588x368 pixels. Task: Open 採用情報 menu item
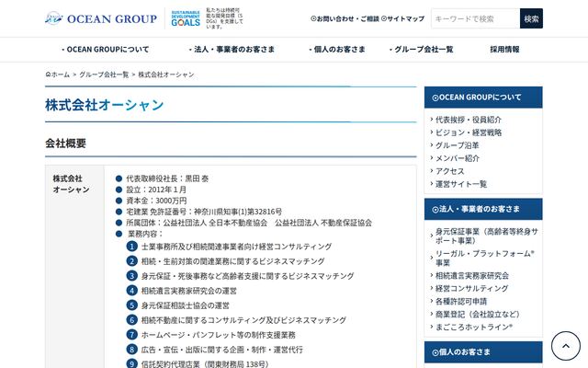[504, 49]
